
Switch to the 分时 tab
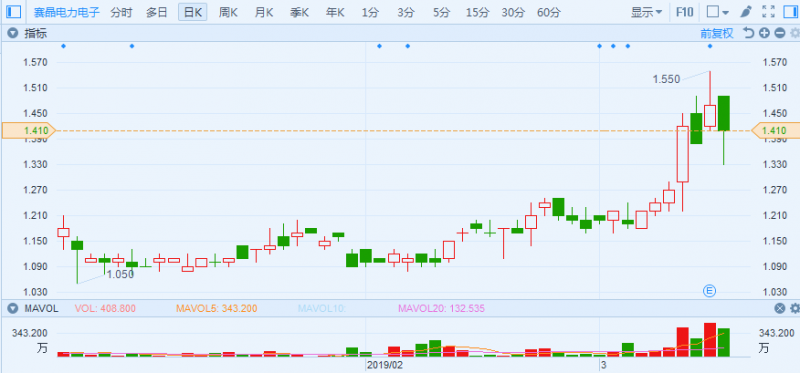[121, 12]
